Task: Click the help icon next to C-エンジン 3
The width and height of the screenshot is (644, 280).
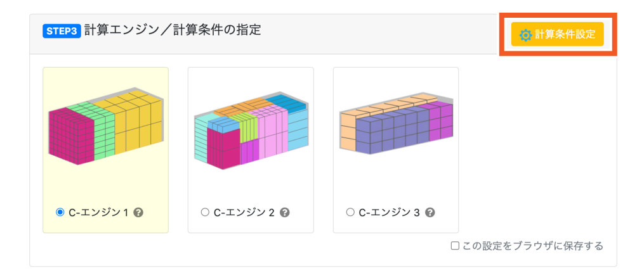Action: point(430,212)
